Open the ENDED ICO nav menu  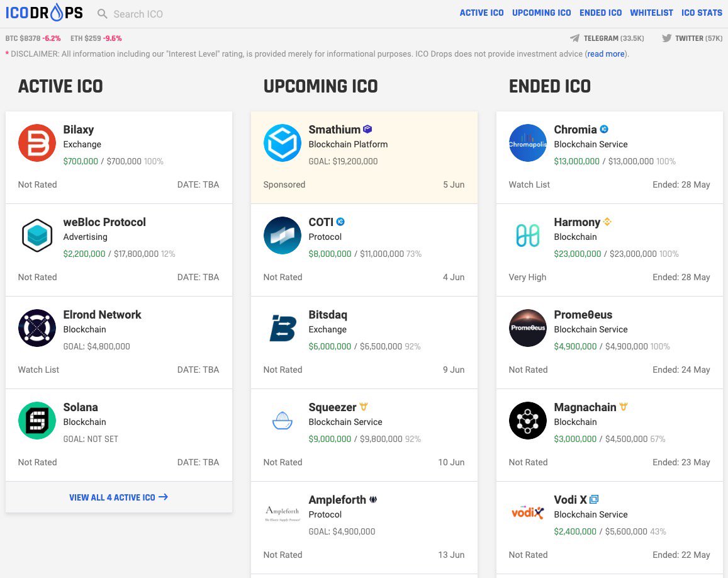pos(600,13)
